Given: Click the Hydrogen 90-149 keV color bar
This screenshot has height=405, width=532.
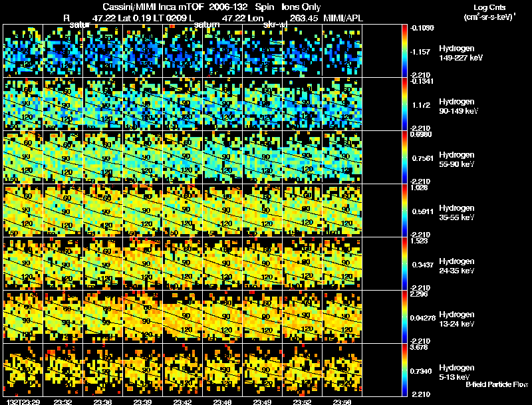Looking at the screenshot, I should pyautogui.click(x=404, y=104).
